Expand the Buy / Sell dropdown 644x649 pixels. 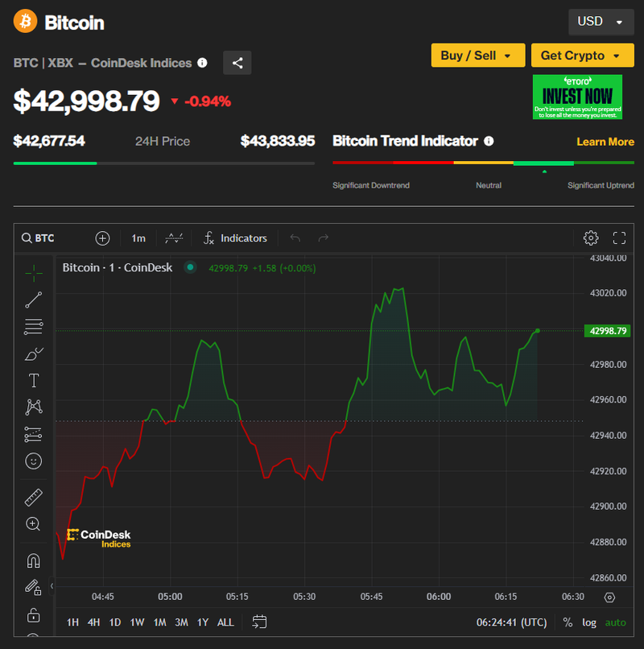[477, 56]
